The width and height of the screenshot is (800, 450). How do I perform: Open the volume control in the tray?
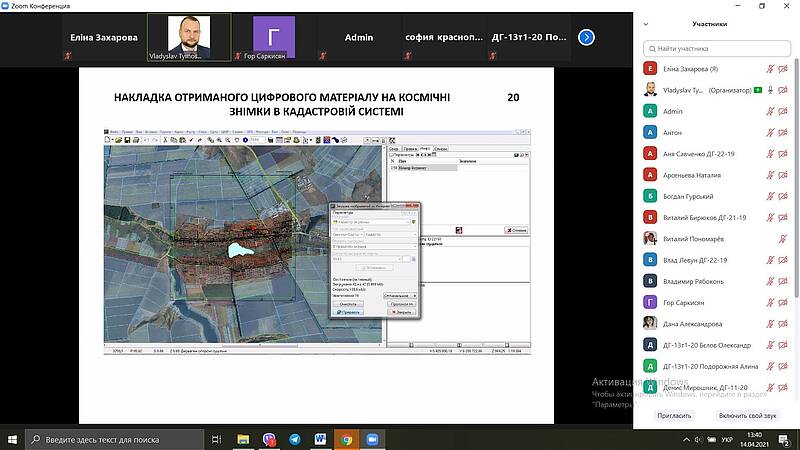[698, 439]
